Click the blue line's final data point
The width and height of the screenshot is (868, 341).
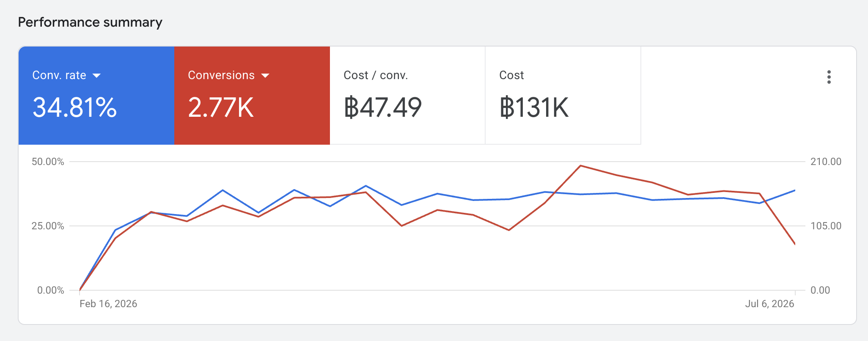tap(795, 190)
